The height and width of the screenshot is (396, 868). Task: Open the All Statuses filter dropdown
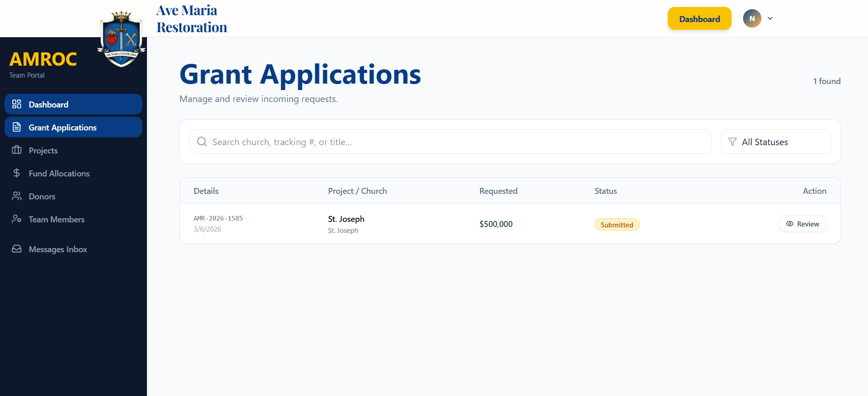pyautogui.click(x=776, y=141)
